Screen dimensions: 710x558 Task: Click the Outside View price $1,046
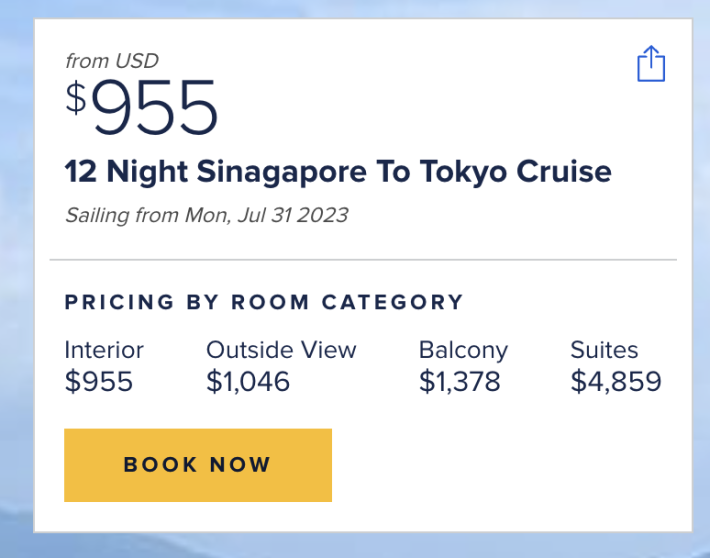pos(248,381)
